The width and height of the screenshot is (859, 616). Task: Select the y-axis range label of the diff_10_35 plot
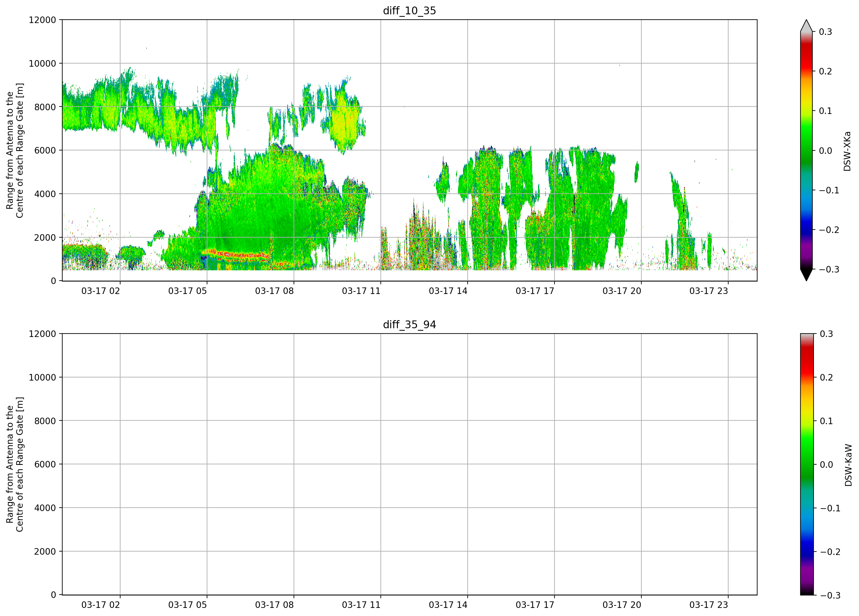tap(15, 150)
